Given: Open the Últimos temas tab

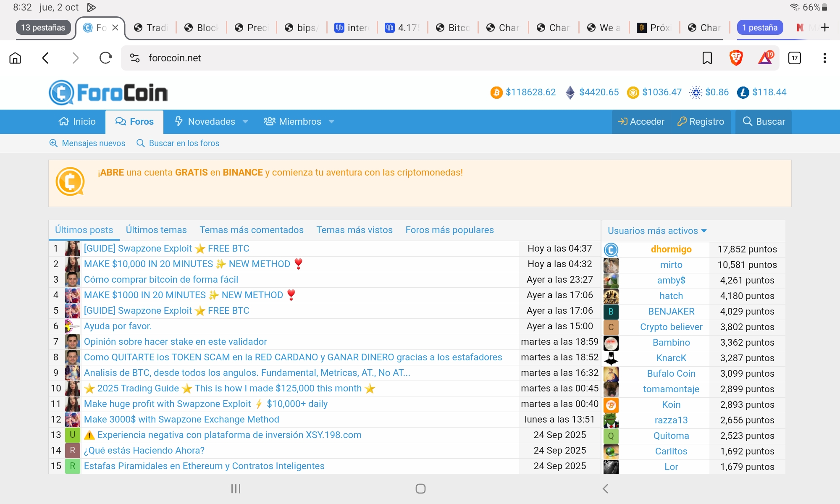Looking at the screenshot, I should (x=156, y=230).
